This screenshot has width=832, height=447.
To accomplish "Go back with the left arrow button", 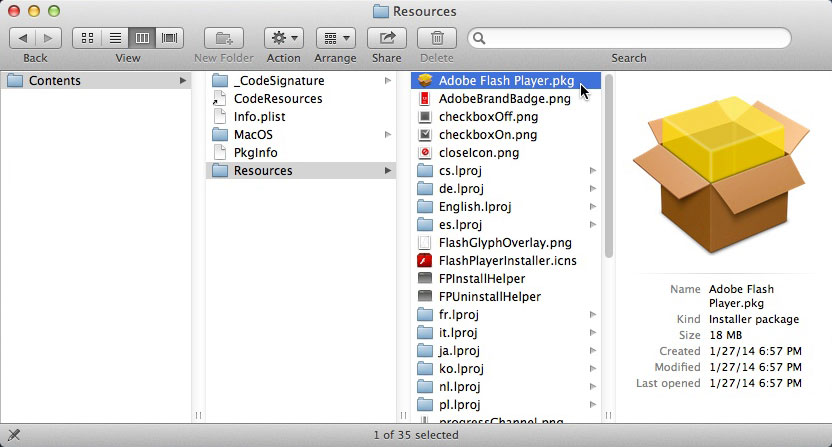I will (x=23, y=38).
